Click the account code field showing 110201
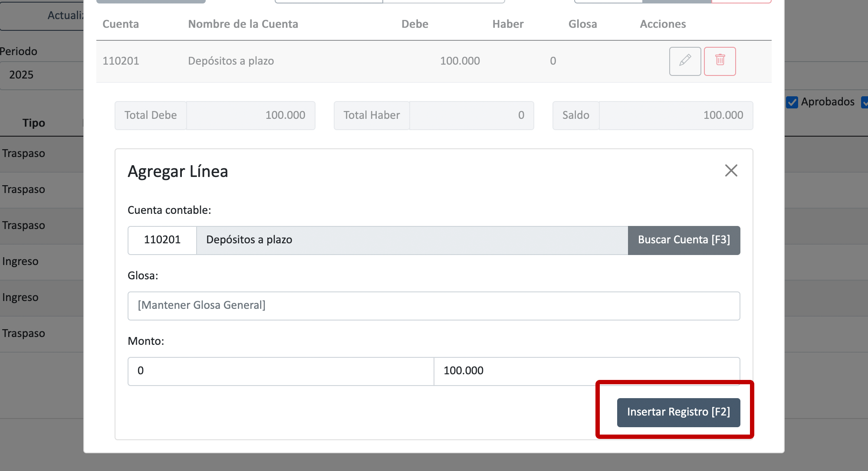The image size is (868, 471). [x=162, y=240]
